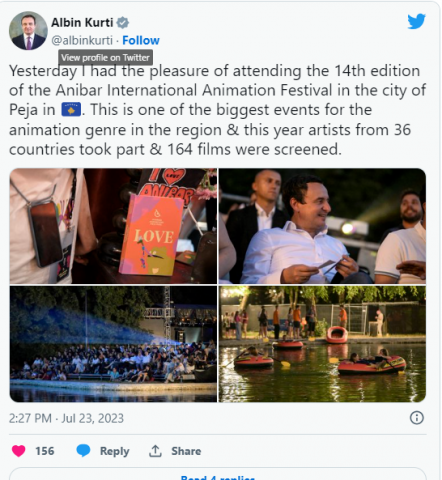Follow the @albinkurti account
The width and height of the screenshot is (442, 480).
(x=141, y=40)
